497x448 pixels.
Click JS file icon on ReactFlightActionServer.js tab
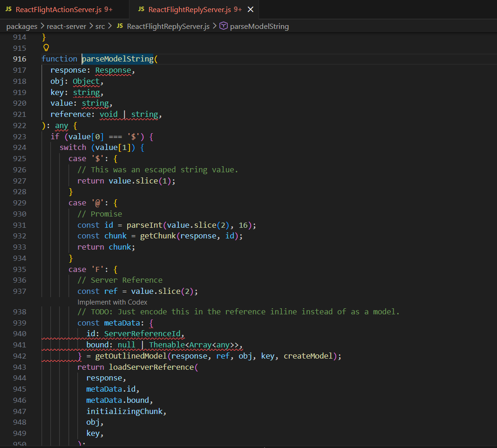click(8, 9)
